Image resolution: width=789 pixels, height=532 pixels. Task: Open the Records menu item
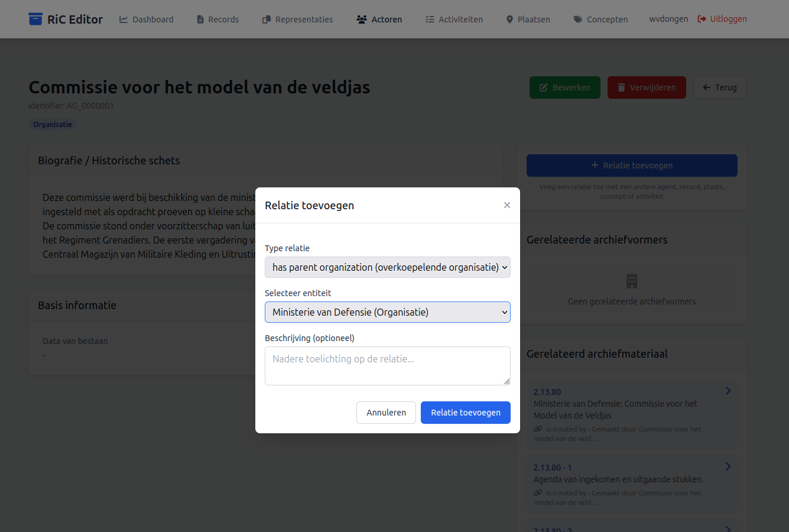[217, 20]
